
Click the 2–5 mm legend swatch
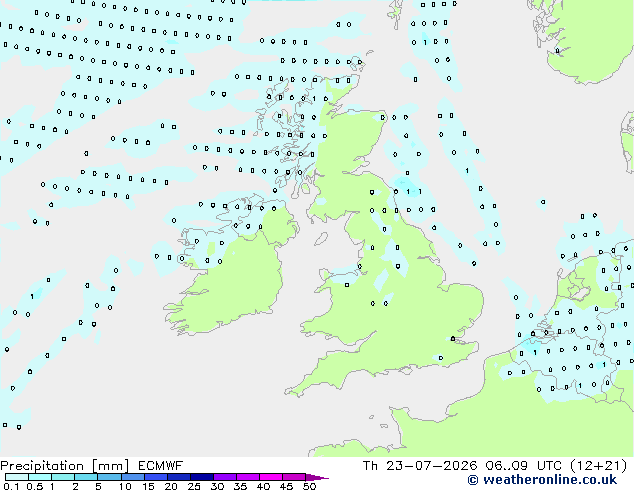(x=86, y=477)
